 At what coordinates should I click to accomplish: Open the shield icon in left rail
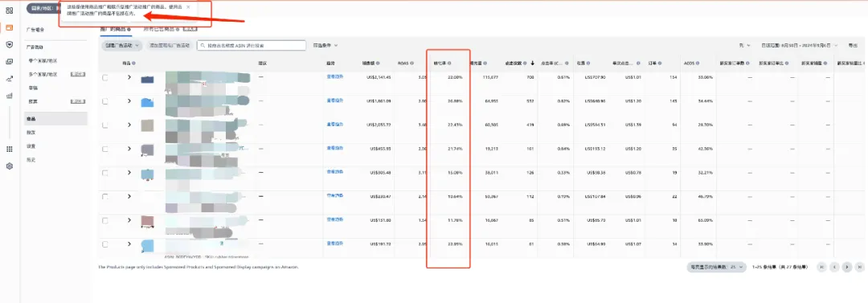click(x=9, y=44)
